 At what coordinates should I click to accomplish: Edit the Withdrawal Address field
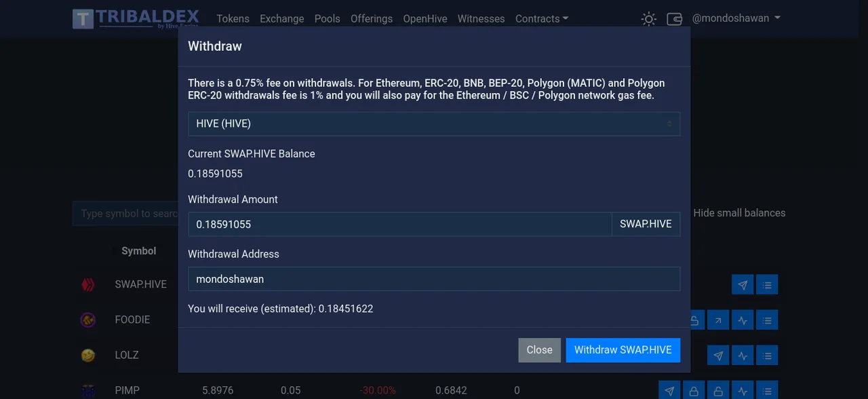(434, 279)
